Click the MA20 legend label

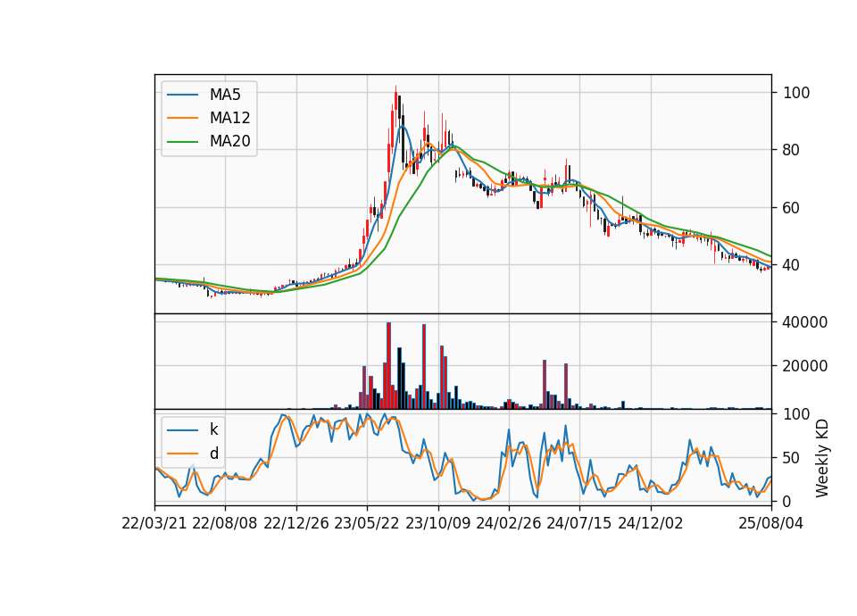coord(229,141)
